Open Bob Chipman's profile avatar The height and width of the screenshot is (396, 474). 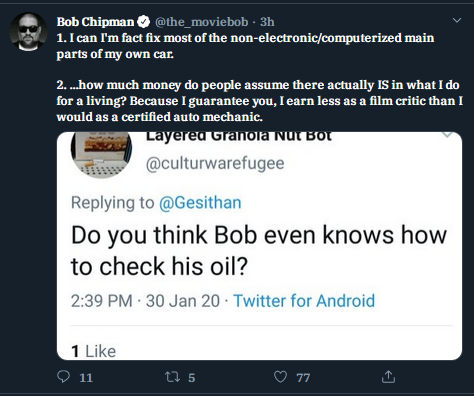pyautogui.click(x=28, y=32)
